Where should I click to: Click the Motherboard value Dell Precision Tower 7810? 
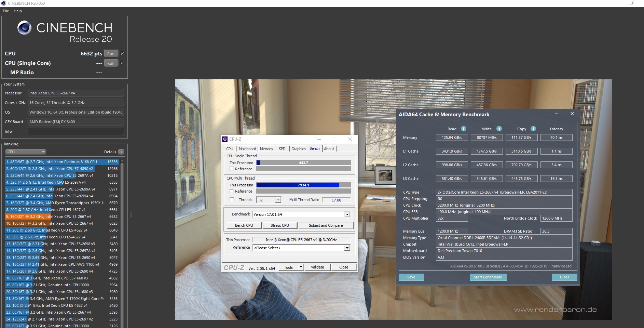(x=504, y=251)
